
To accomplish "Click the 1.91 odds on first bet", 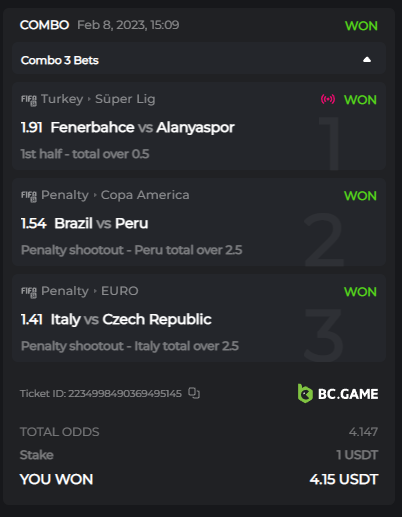I will (x=32, y=127).
